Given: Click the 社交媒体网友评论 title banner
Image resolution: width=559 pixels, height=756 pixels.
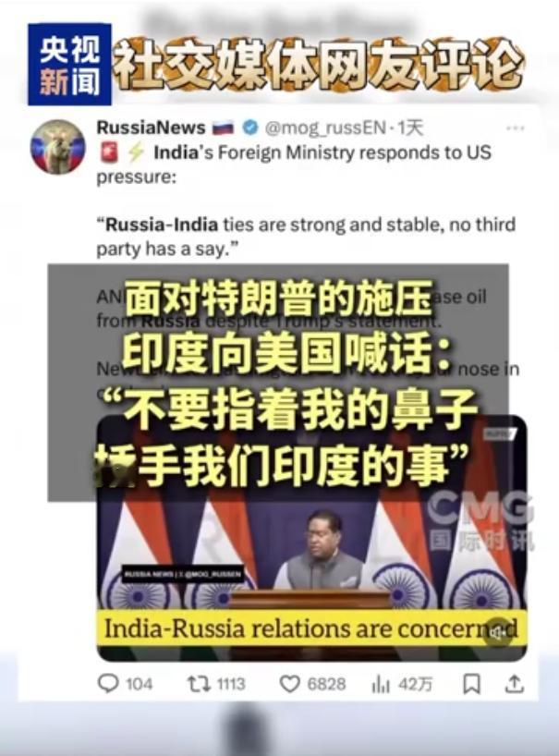Looking at the screenshot, I should point(318,64).
